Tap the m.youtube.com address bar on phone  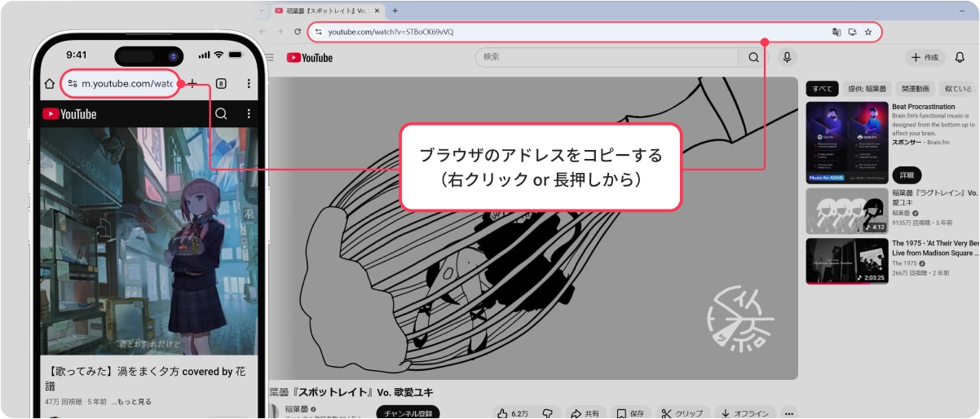click(121, 83)
